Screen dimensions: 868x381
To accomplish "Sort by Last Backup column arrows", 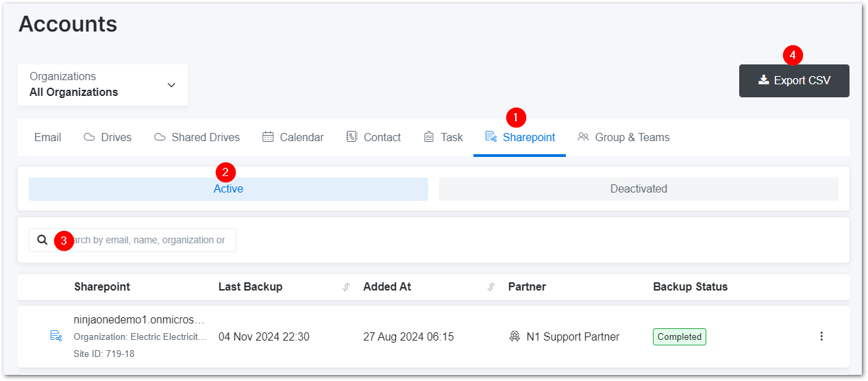I will [x=346, y=287].
